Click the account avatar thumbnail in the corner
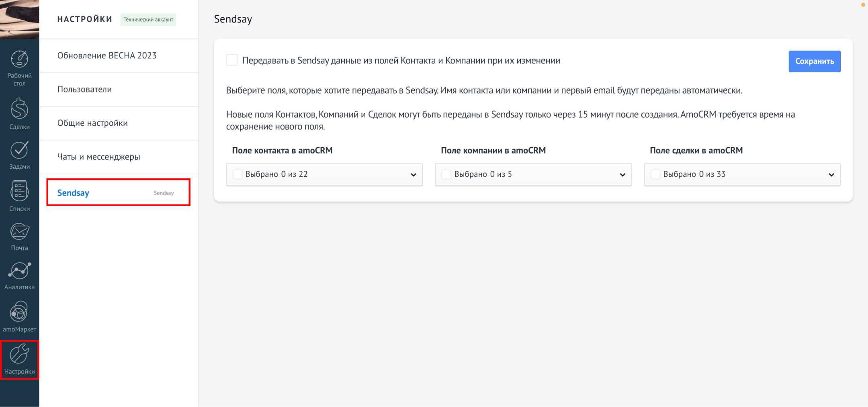868x407 pixels. tap(19, 19)
